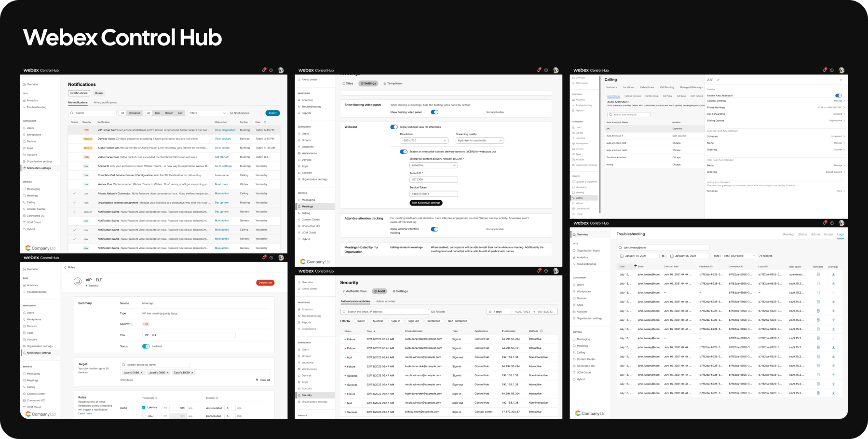Expand Dialing Options row in AA1 panel

tap(776, 121)
